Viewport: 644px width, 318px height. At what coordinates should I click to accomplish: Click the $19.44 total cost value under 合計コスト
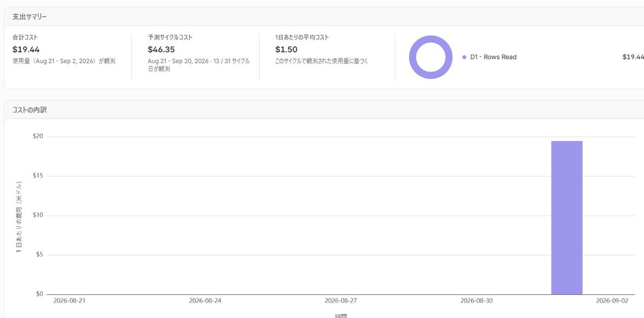[x=26, y=49]
